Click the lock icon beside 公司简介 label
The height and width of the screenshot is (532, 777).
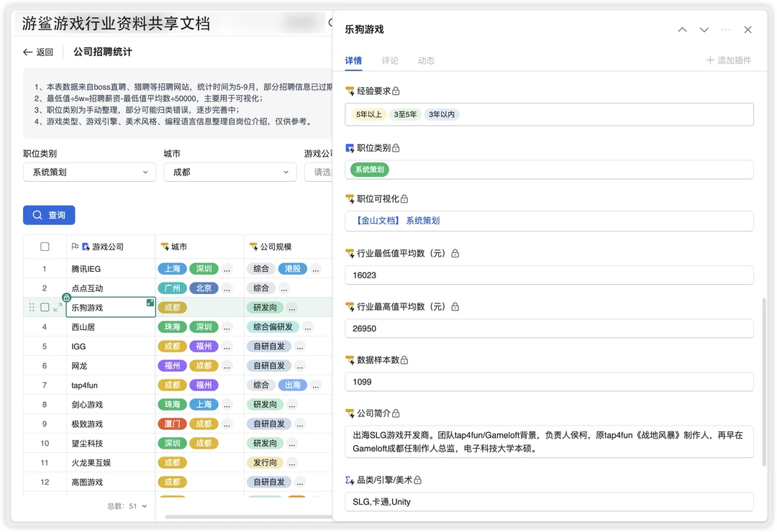click(x=396, y=413)
